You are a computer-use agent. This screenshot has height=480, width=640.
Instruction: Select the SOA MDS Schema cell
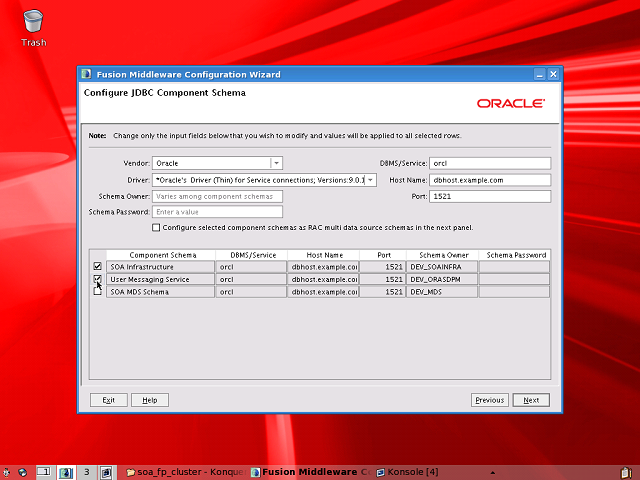pos(160,292)
